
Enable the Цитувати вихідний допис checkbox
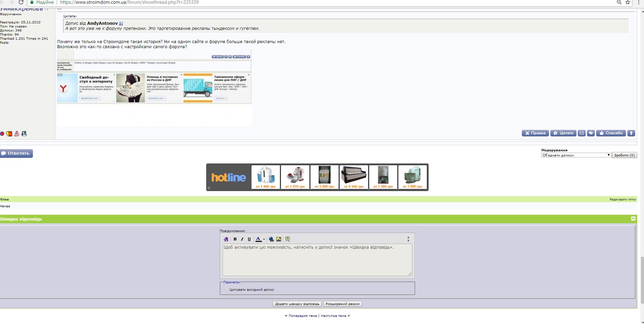tap(227, 289)
